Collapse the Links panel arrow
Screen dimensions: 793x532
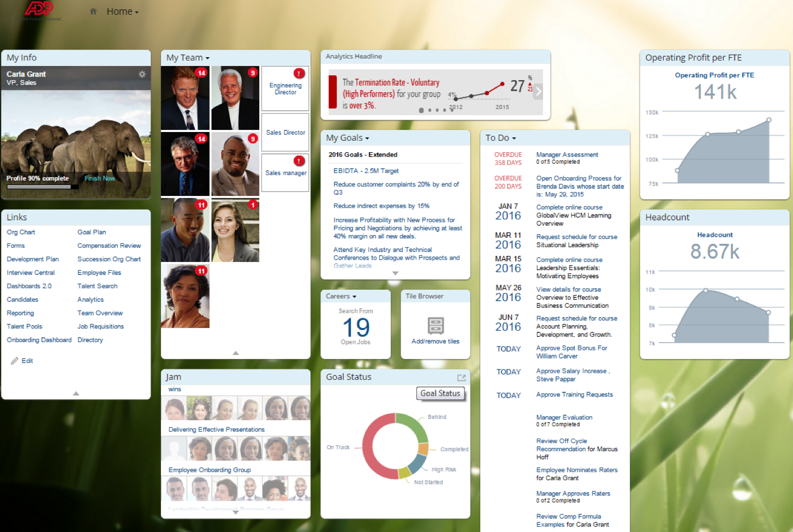tap(76, 393)
